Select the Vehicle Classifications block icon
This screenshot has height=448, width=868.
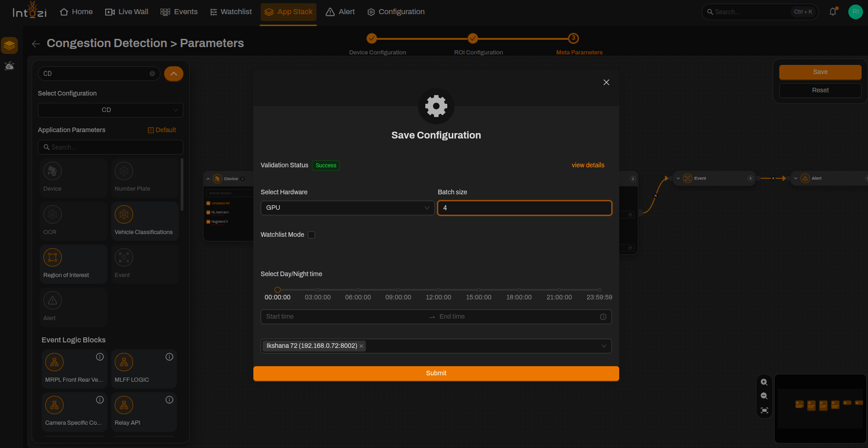tap(124, 214)
